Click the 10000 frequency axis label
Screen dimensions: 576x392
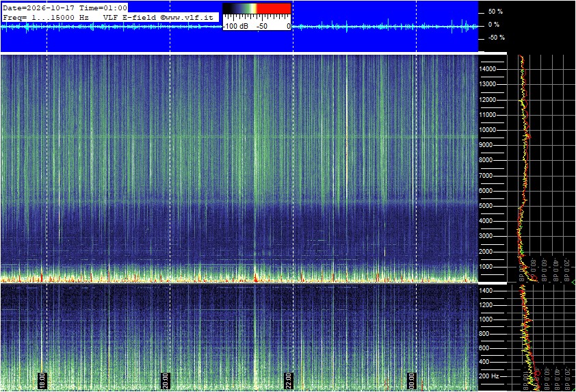(x=488, y=130)
